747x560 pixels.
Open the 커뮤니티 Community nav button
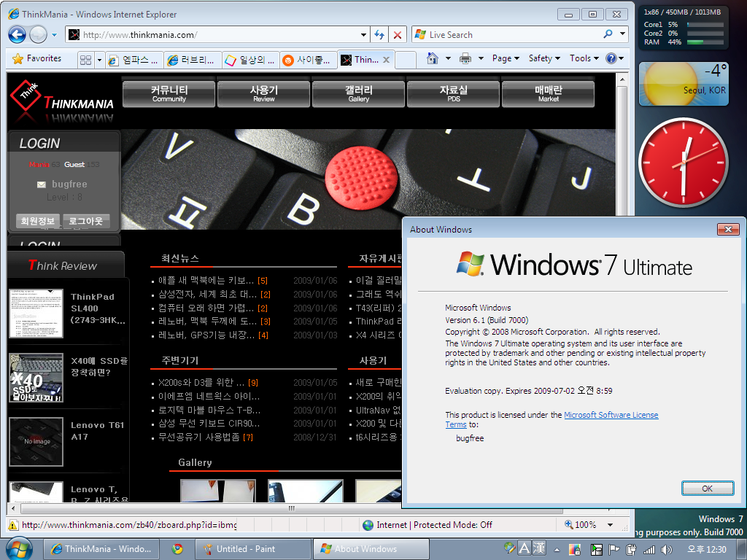[169, 94]
